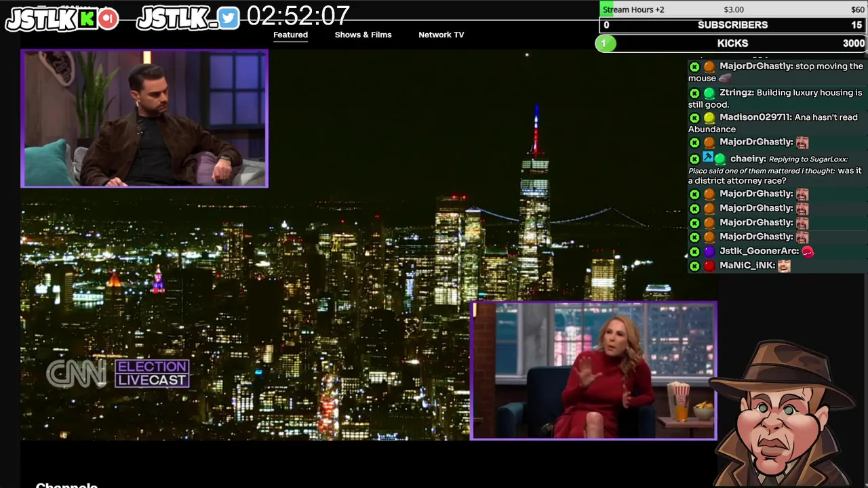868x488 pixels.
Task: Click the Stream Hours +2 progress bar
Action: [x=732, y=9]
